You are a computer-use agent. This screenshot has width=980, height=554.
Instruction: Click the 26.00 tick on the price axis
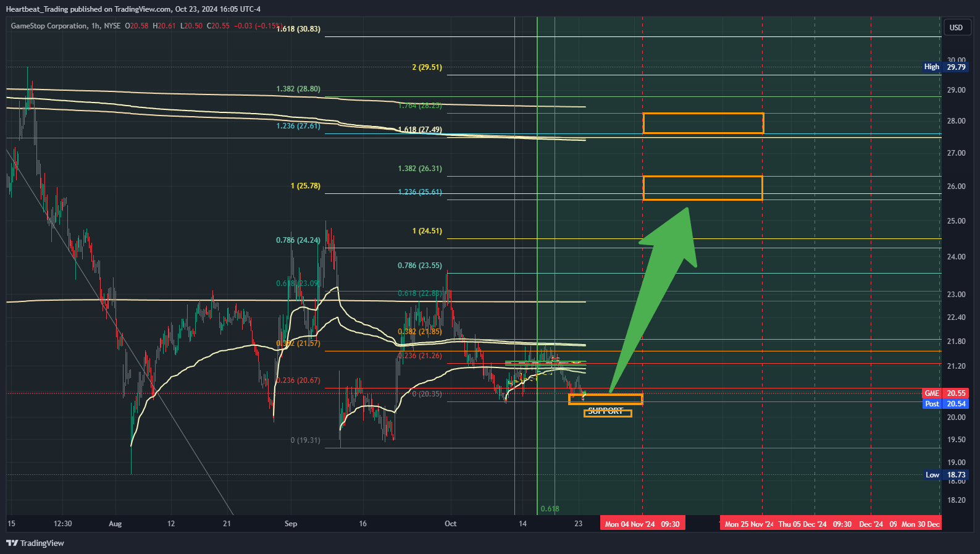coord(957,187)
